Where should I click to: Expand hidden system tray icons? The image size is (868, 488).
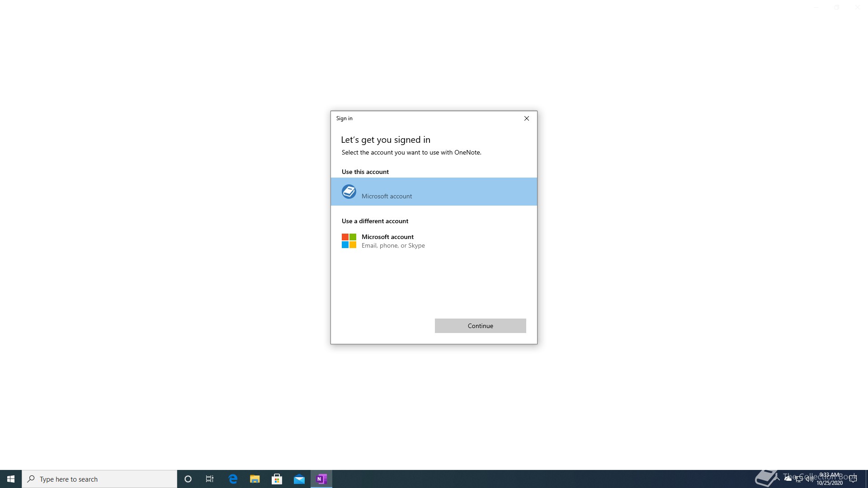(777, 479)
